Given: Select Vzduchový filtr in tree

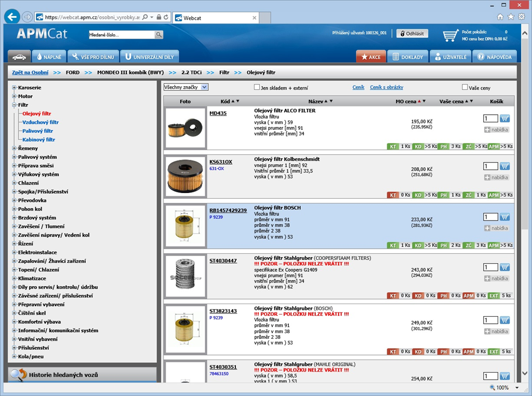Looking at the screenshot, I should coord(41,122).
